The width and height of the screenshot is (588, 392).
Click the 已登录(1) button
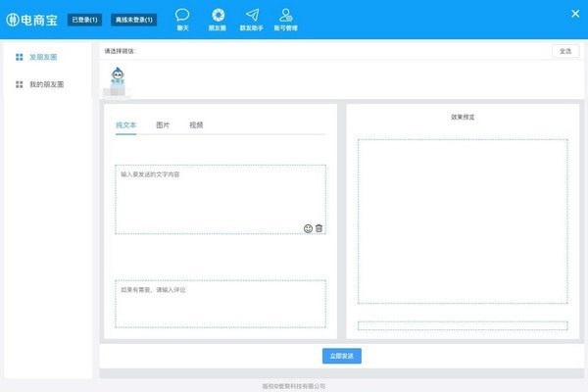point(84,20)
